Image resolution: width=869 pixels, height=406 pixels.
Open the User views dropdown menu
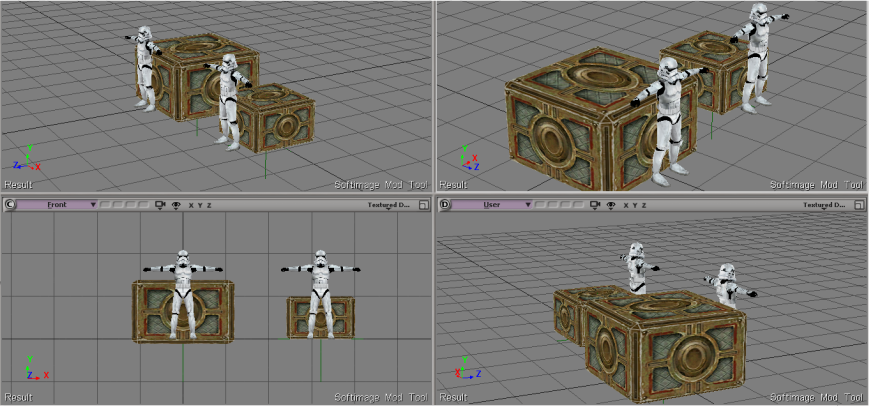pyautogui.click(x=492, y=204)
